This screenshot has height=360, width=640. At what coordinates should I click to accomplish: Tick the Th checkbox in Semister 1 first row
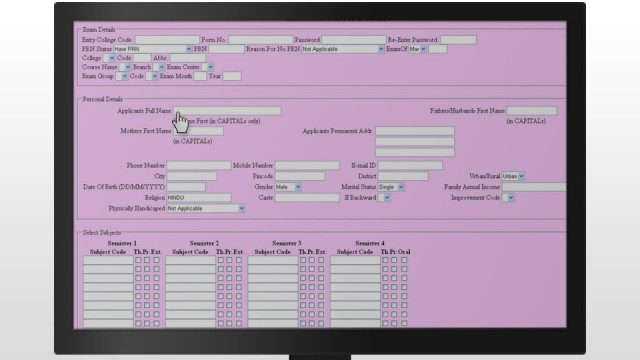[138, 260]
